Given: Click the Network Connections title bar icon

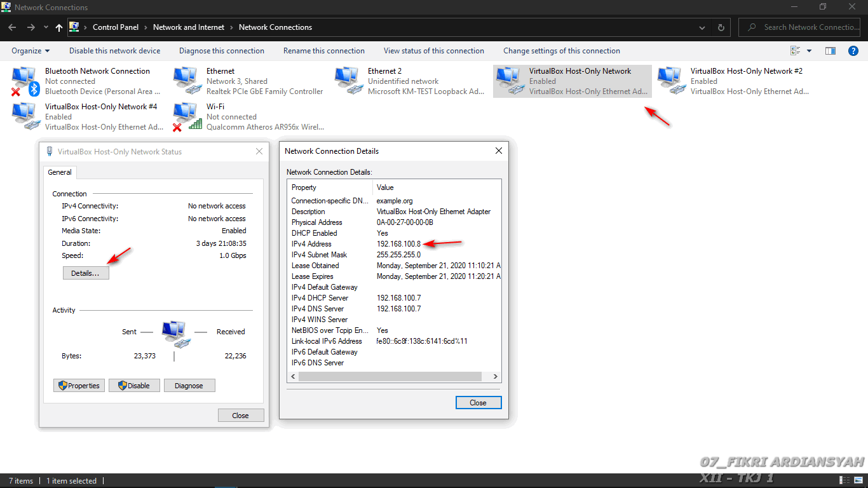Looking at the screenshot, I should point(6,7).
